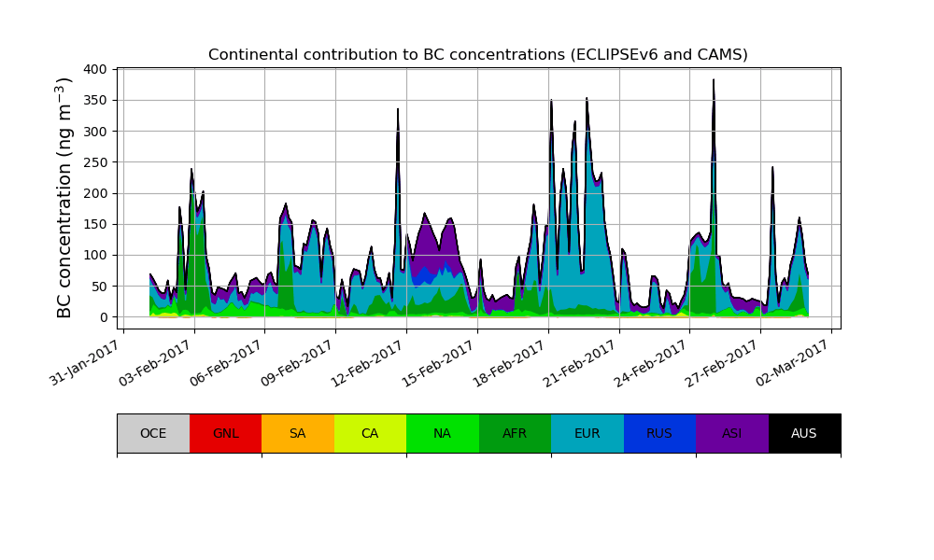
Task: Select the BC concentration y-axis label
Action: pos(64,198)
